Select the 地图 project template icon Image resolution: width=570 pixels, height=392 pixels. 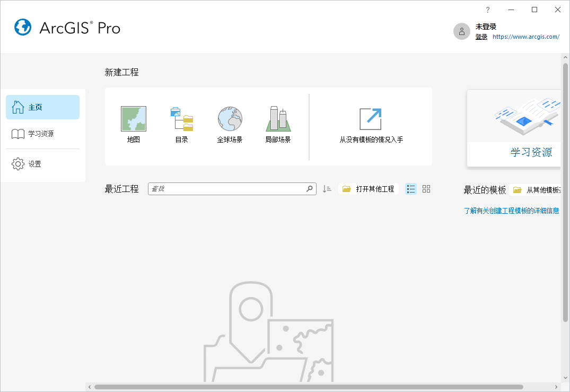(x=133, y=118)
